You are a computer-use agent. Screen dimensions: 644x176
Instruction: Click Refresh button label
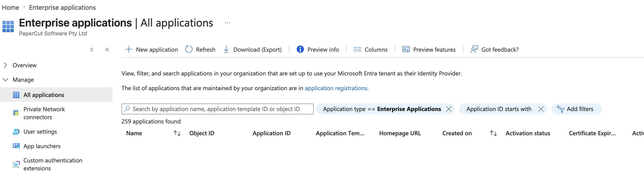pyautogui.click(x=205, y=49)
